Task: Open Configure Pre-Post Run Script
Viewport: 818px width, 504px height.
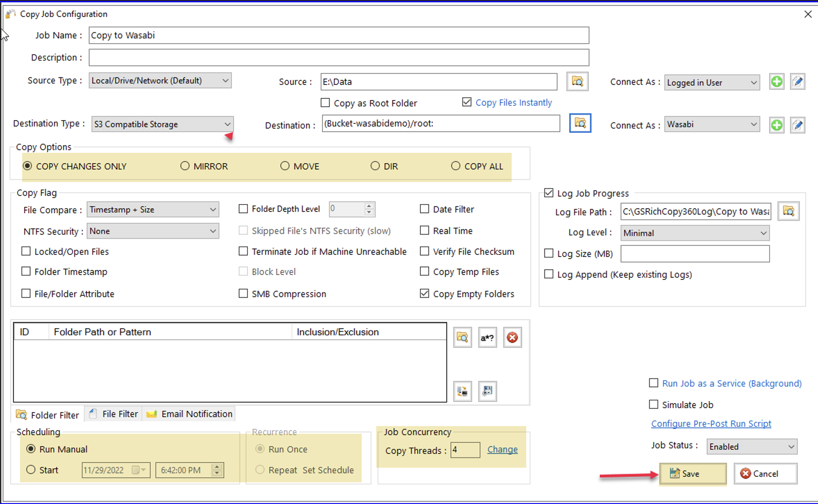Action: coord(711,423)
